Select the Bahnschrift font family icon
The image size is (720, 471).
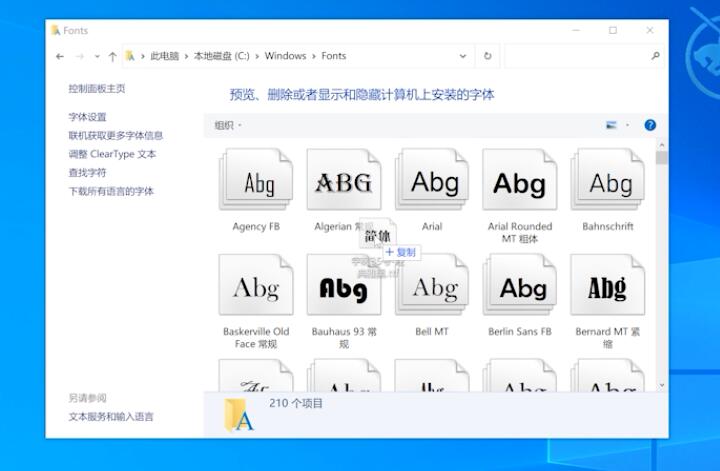click(x=608, y=179)
